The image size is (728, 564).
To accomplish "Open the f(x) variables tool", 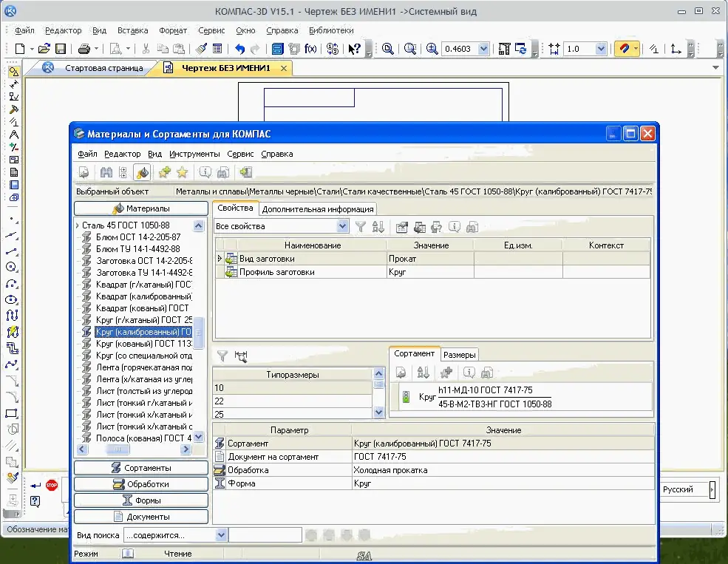I will [x=310, y=49].
